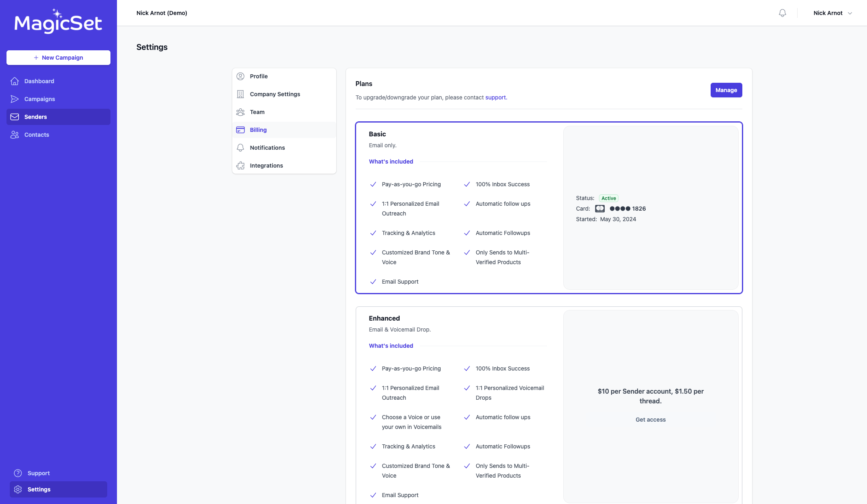This screenshot has height=504, width=867.
Task: Click the Dashboard home icon
Action: click(15, 81)
